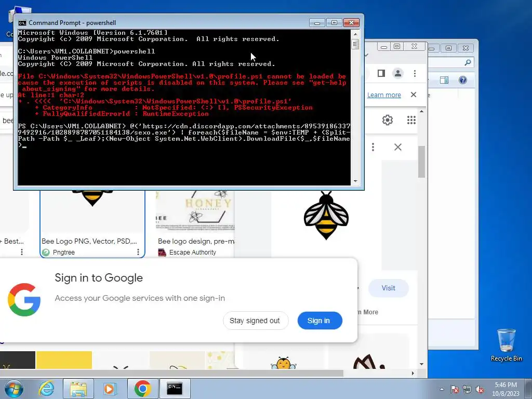Click 'Bee Logo PNG, Vector, PSD,...' title
This screenshot has width=532, height=399.
coord(89,241)
